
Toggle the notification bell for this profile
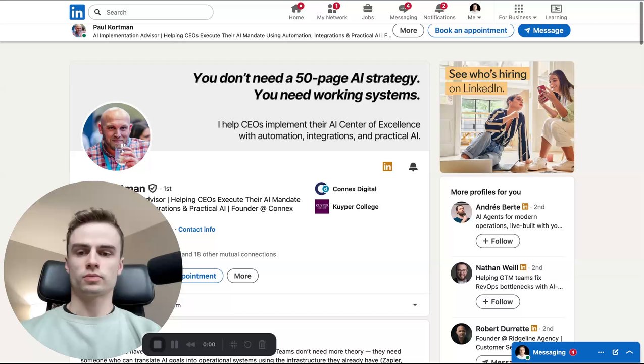[x=413, y=167]
